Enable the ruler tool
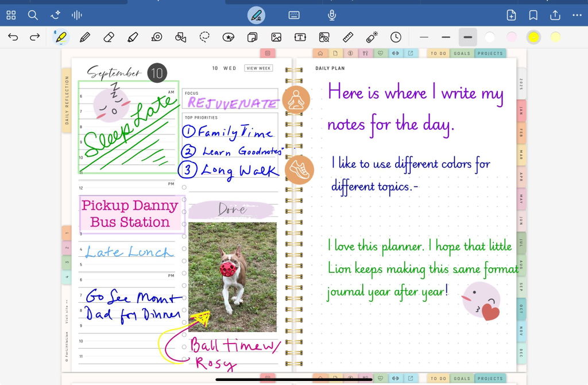The width and height of the screenshot is (588, 385). pos(348,37)
